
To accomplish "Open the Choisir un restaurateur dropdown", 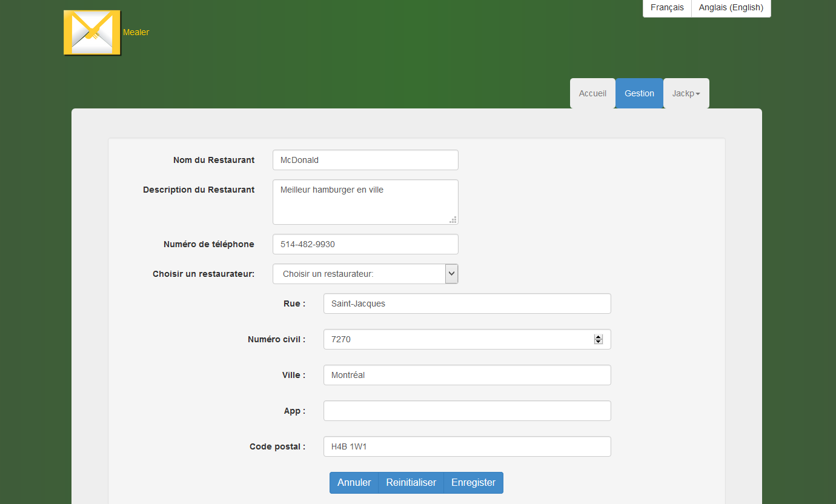I will pos(365,274).
